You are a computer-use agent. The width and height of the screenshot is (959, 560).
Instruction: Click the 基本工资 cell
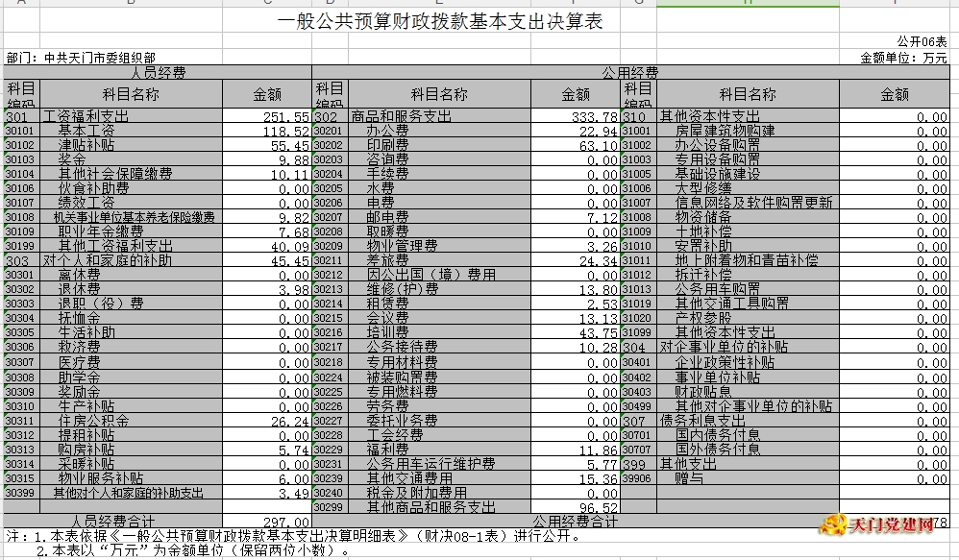point(132,131)
